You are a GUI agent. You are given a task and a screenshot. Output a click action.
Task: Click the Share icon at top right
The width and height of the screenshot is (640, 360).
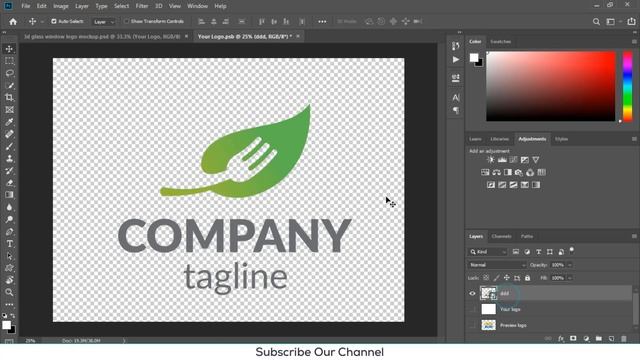631,22
